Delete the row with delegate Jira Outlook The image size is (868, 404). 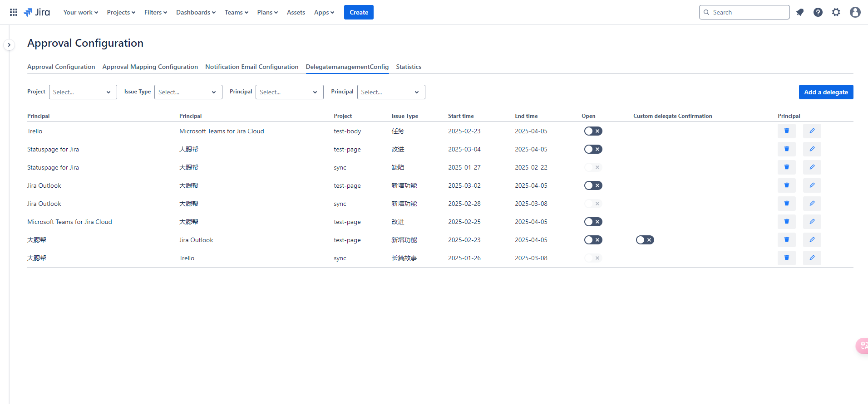787,240
